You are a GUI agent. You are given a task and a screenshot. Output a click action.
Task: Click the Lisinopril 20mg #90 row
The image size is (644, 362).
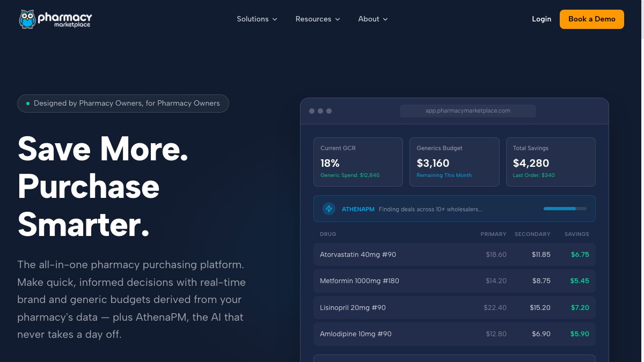(x=455, y=308)
